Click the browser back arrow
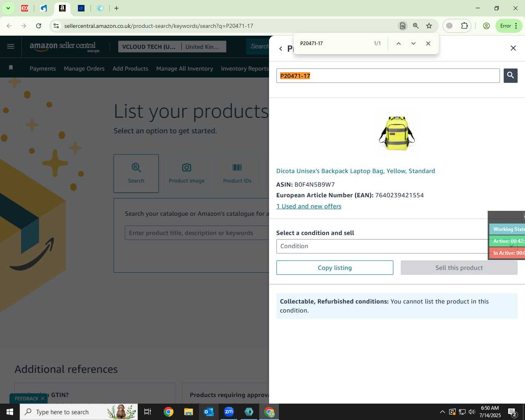Screen dimensions: 525x420 (9, 26)
